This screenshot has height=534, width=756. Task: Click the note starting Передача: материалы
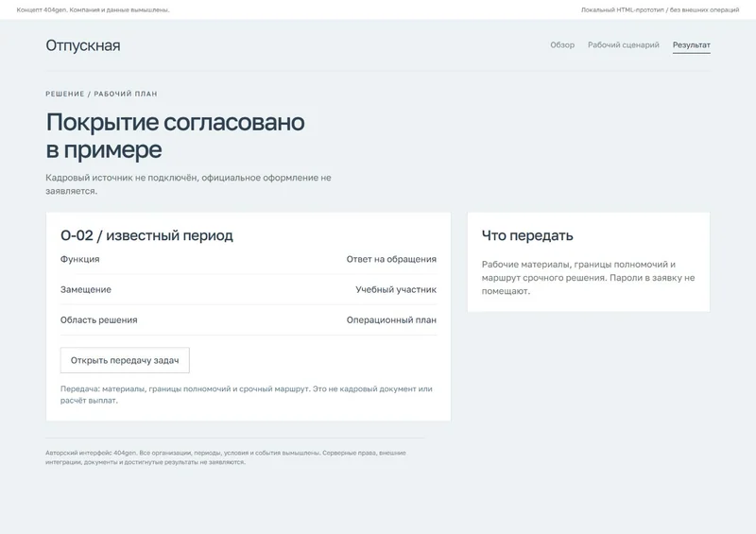click(247, 394)
